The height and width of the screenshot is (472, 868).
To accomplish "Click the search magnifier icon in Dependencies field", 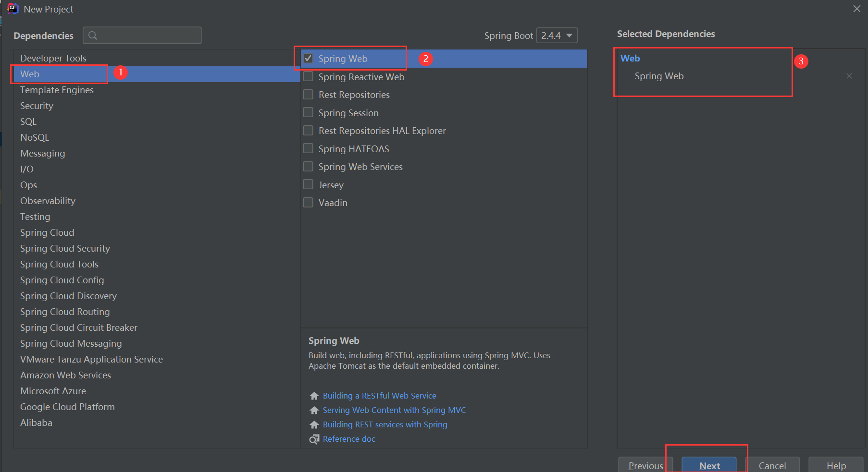I will [x=93, y=36].
